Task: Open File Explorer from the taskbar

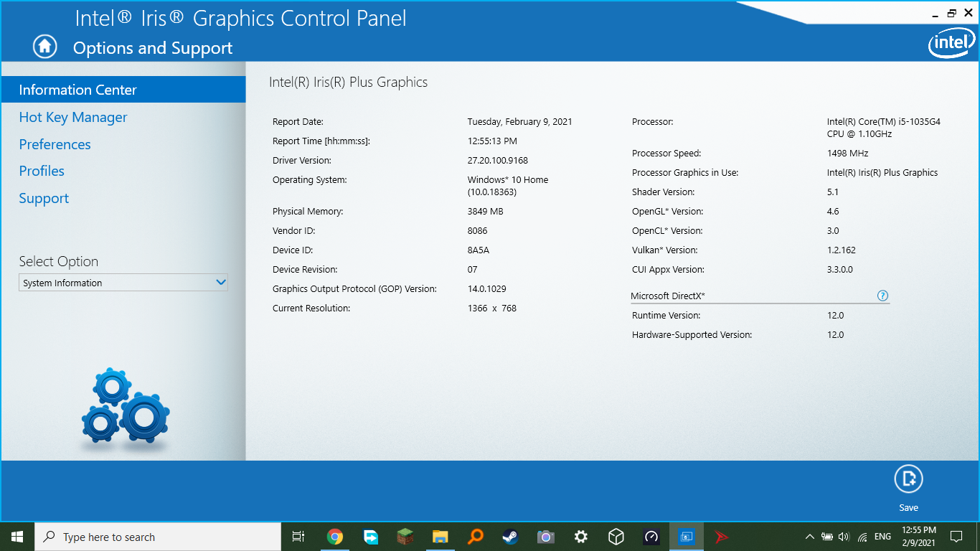Action: click(x=440, y=537)
